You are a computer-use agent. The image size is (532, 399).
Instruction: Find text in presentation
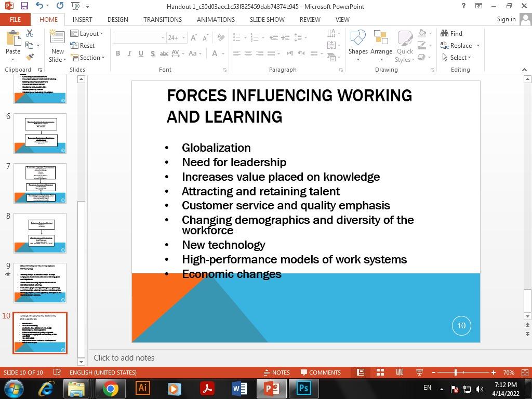(451, 33)
